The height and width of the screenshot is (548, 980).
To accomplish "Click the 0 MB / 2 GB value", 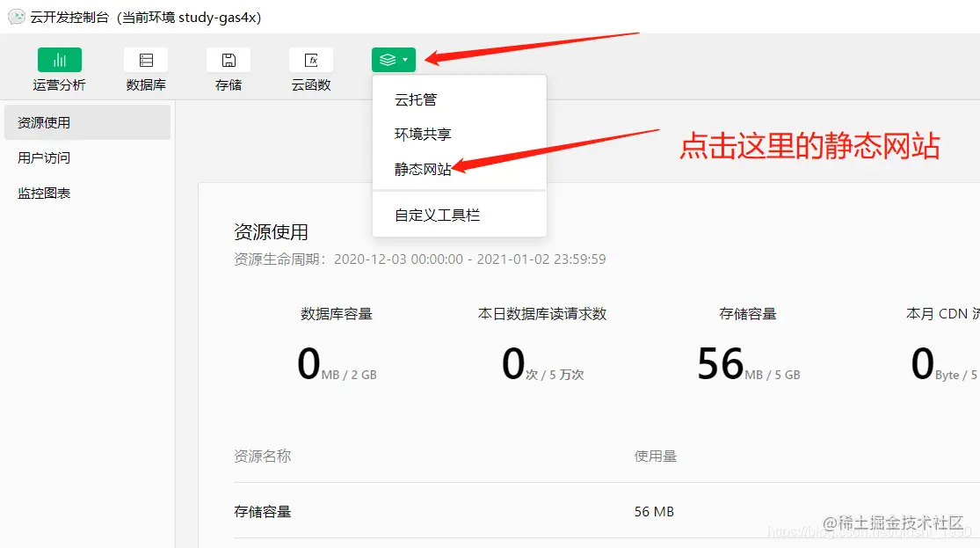I will (x=337, y=364).
